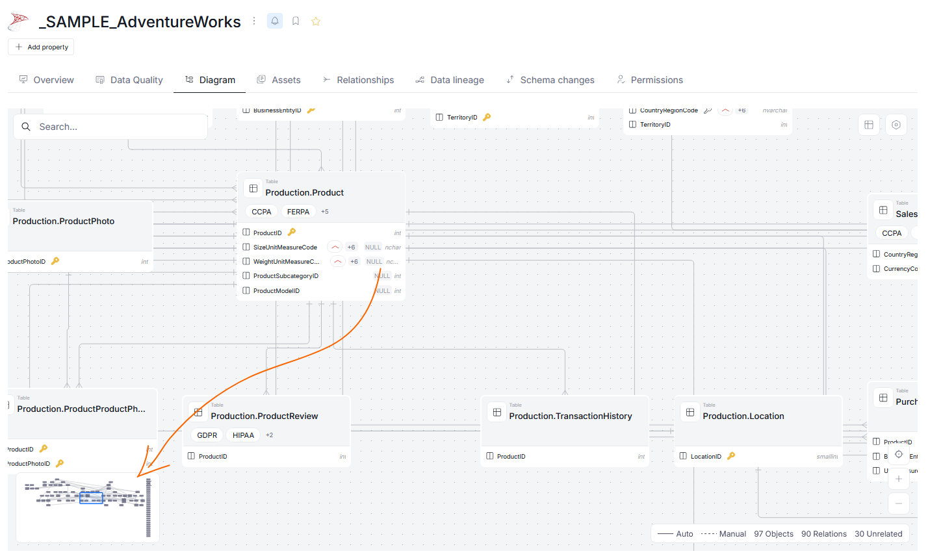Screen dimensions: 930x560
Task: Click the CCPA tag on Production.Product
Action: coord(261,212)
